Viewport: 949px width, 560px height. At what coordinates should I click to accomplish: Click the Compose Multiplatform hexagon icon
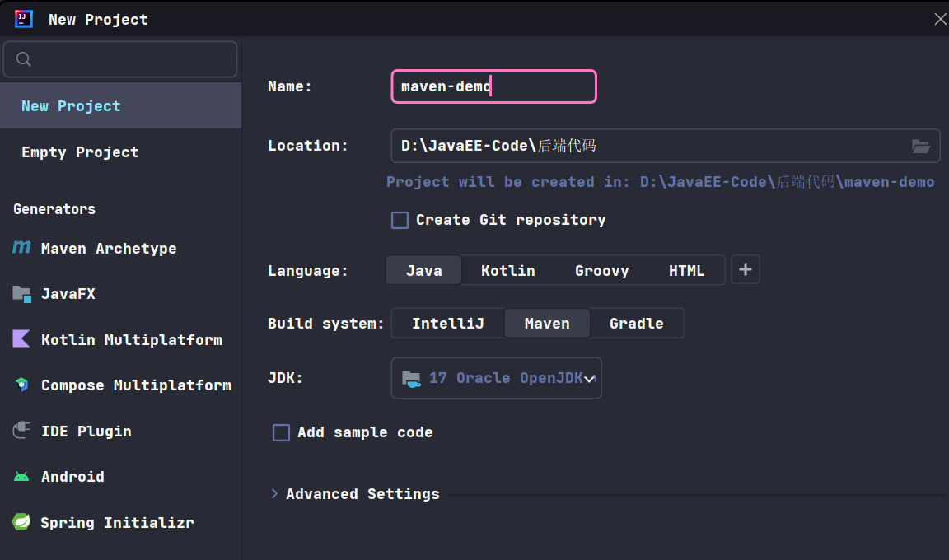pos(21,385)
